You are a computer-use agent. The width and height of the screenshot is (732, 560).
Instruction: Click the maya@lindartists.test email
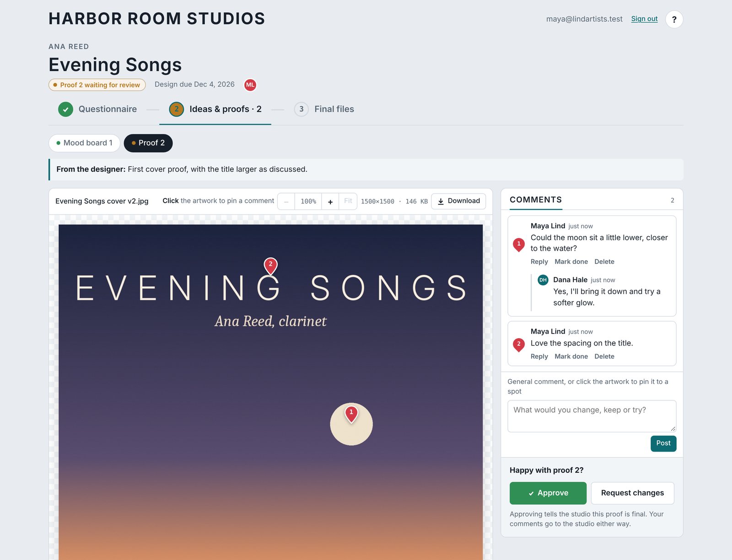pyautogui.click(x=584, y=19)
